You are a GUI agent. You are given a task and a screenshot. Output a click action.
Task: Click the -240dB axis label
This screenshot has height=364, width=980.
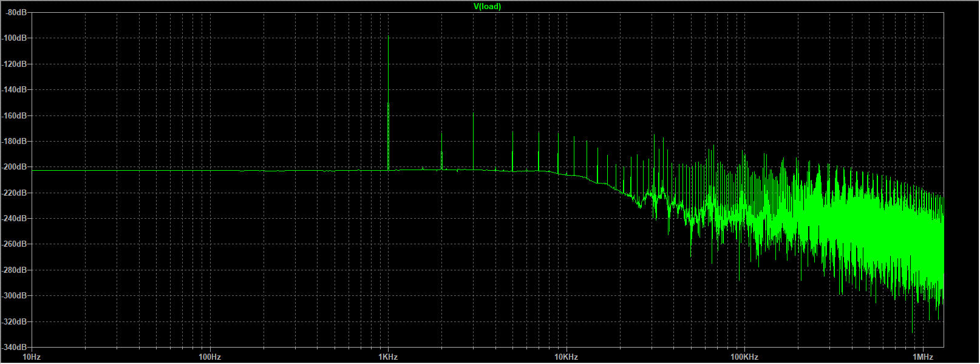tap(15, 218)
